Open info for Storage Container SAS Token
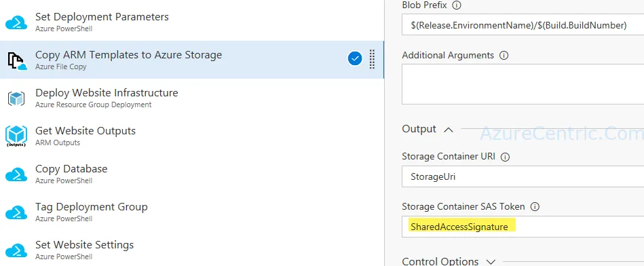The image size is (644, 266). (x=535, y=206)
